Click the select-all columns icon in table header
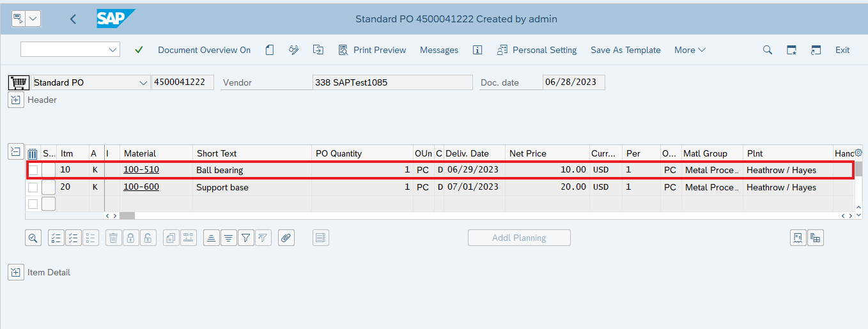Image resolution: width=868 pixels, height=329 pixels. coord(33,153)
